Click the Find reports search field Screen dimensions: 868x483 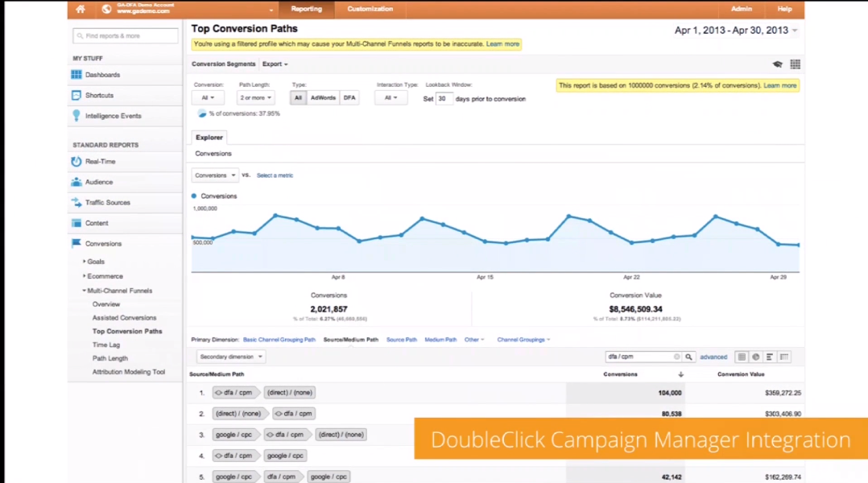(126, 36)
